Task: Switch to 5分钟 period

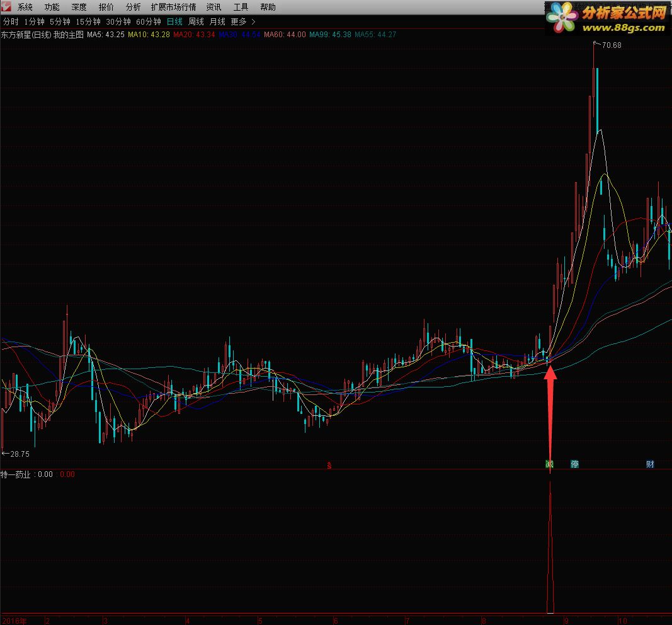Action: 60,21
